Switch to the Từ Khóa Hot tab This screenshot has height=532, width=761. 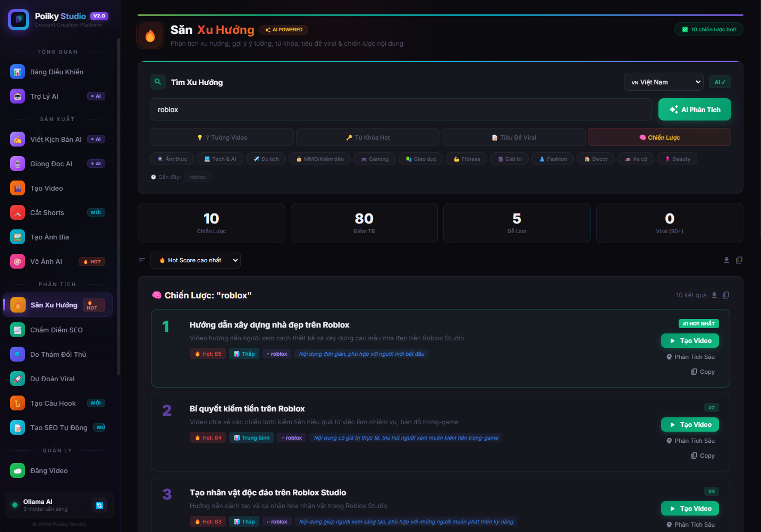pyautogui.click(x=368, y=138)
